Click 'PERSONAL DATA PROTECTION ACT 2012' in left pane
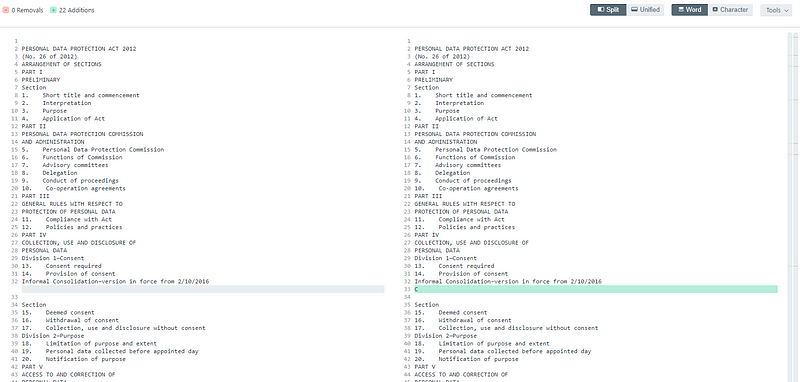The image size is (800, 382). pyautogui.click(x=79, y=49)
